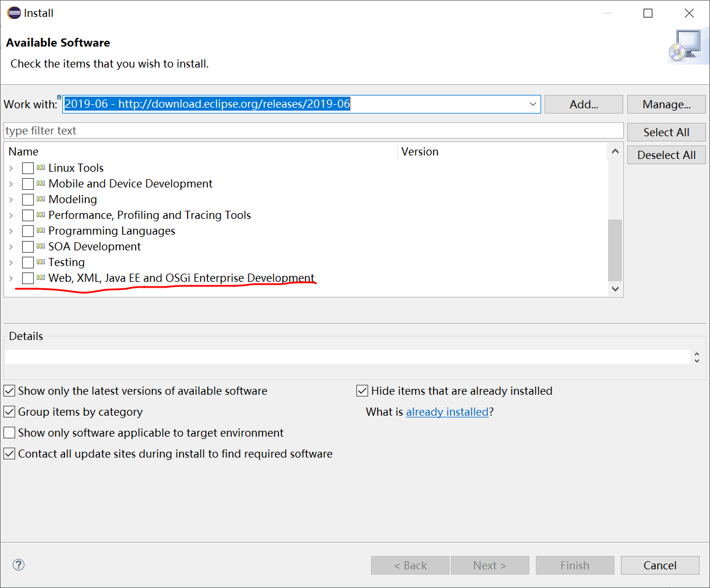This screenshot has width=710, height=588.
Task: Enable Show only software applicable to target environment
Action: [x=9, y=433]
